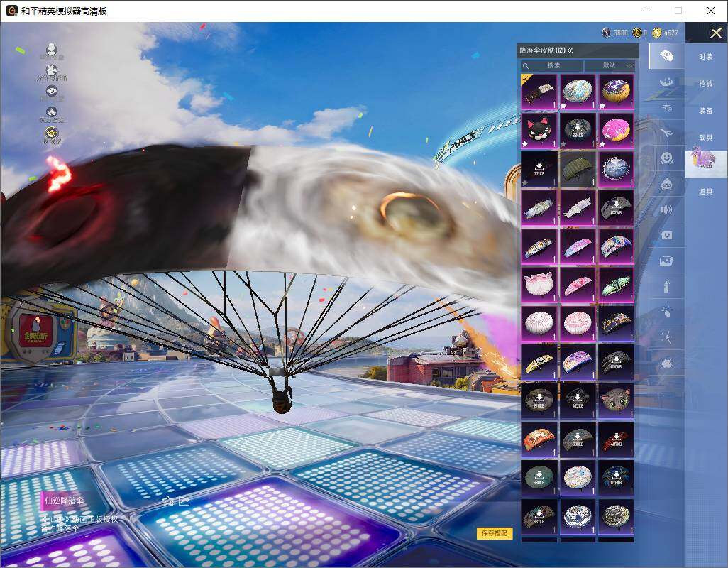
Task: Select the orange patterned parachute
Action: [539, 439]
